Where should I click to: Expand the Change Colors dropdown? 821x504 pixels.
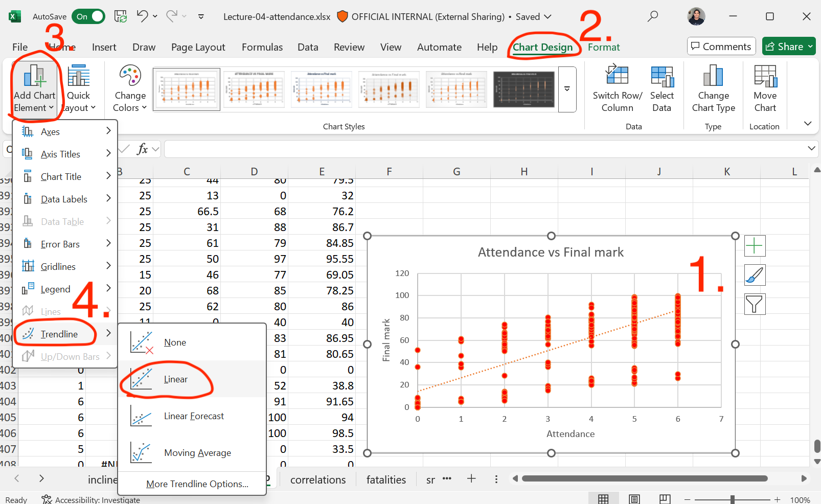pos(130,88)
